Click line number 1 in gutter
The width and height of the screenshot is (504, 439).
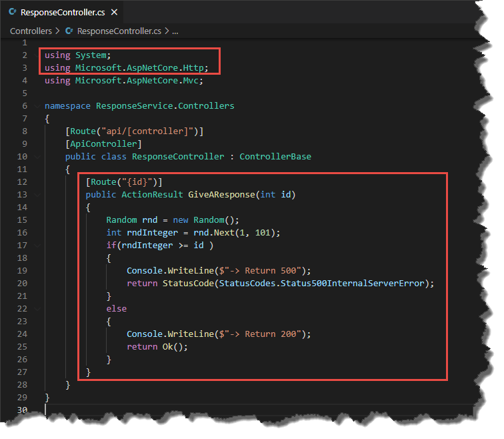click(25, 43)
